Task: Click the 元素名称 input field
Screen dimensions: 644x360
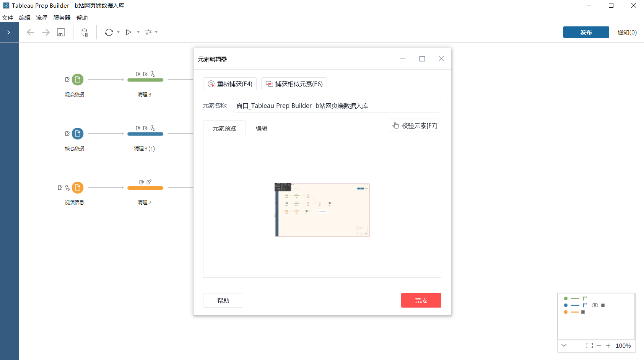Action: coord(337,105)
